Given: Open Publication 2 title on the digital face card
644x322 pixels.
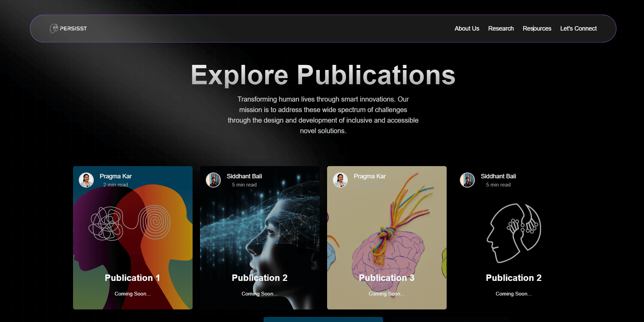Looking at the screenshot, I should pos(260,278).
